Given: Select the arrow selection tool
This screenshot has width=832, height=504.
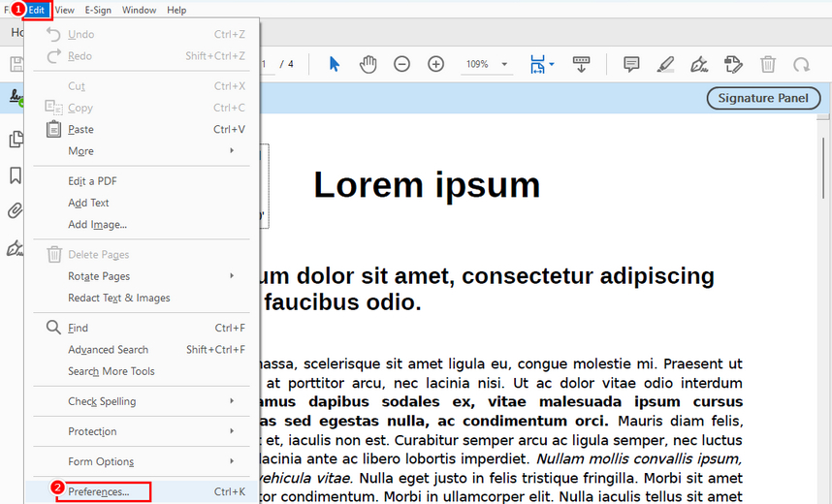Looking at the screenshot, I should [335, 65].
